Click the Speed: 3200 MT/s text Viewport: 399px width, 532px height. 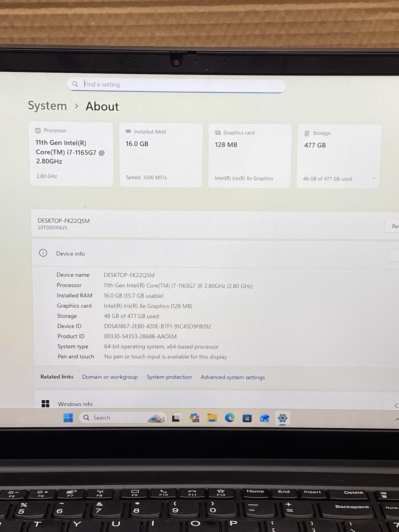click(x=146, y=178)
